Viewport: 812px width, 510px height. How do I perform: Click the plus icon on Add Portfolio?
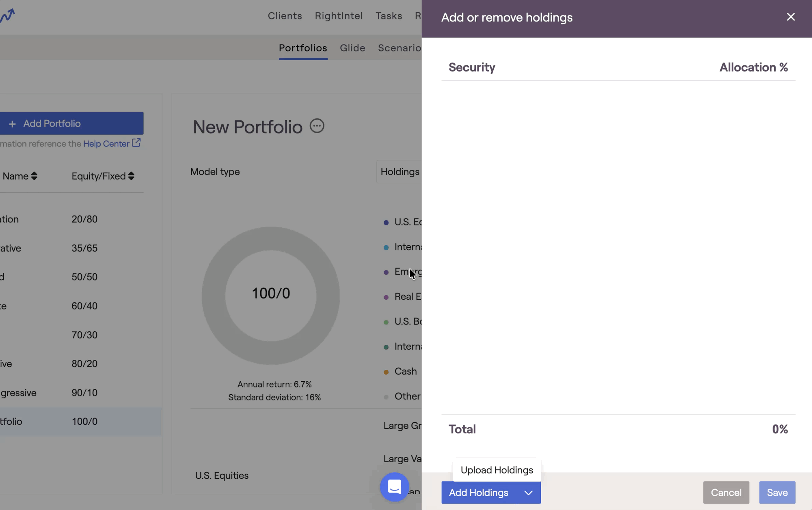(12, 124)
